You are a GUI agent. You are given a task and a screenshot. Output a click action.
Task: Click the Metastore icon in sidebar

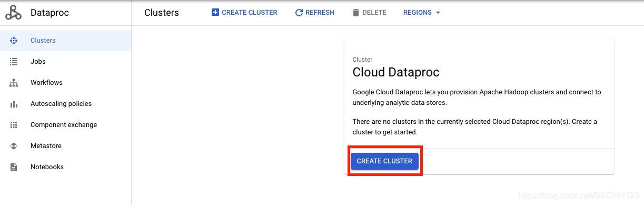pyautogui.click(x=14, y=146)
